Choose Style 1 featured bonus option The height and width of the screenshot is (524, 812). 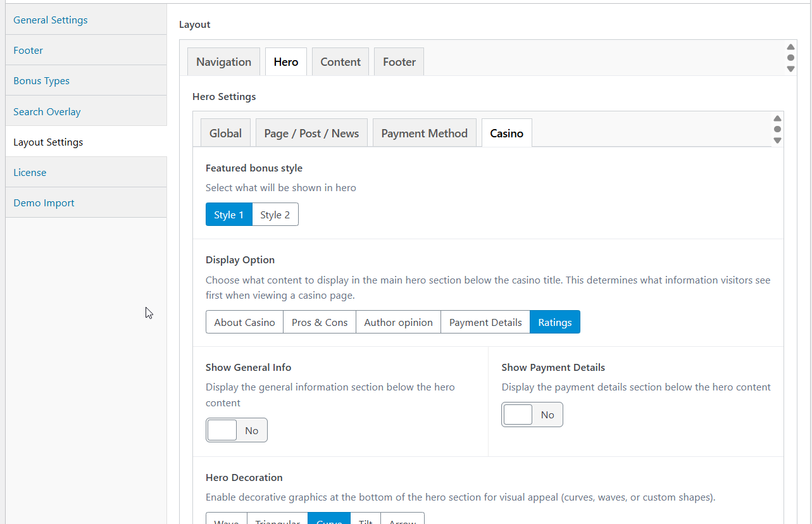(228, 215)
